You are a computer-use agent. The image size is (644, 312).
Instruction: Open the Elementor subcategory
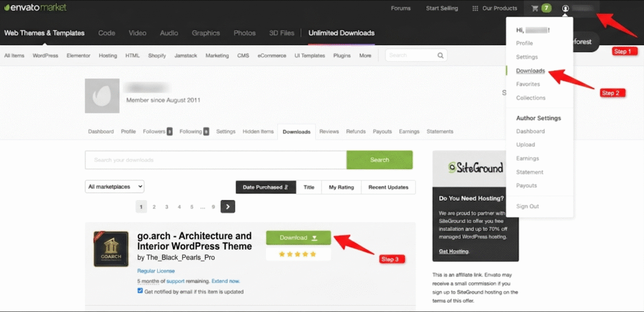79,55
